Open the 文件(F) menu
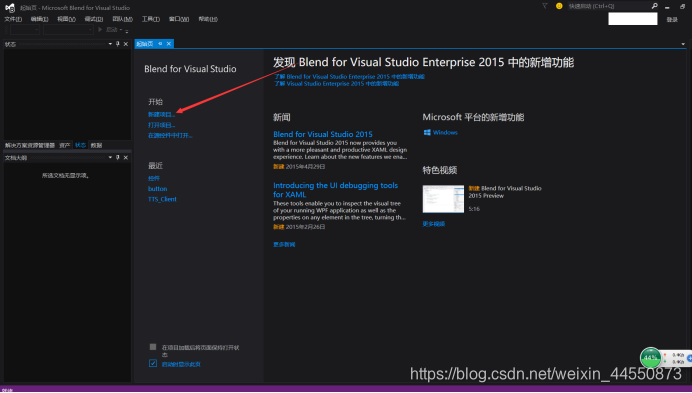 tap(13, 19)
